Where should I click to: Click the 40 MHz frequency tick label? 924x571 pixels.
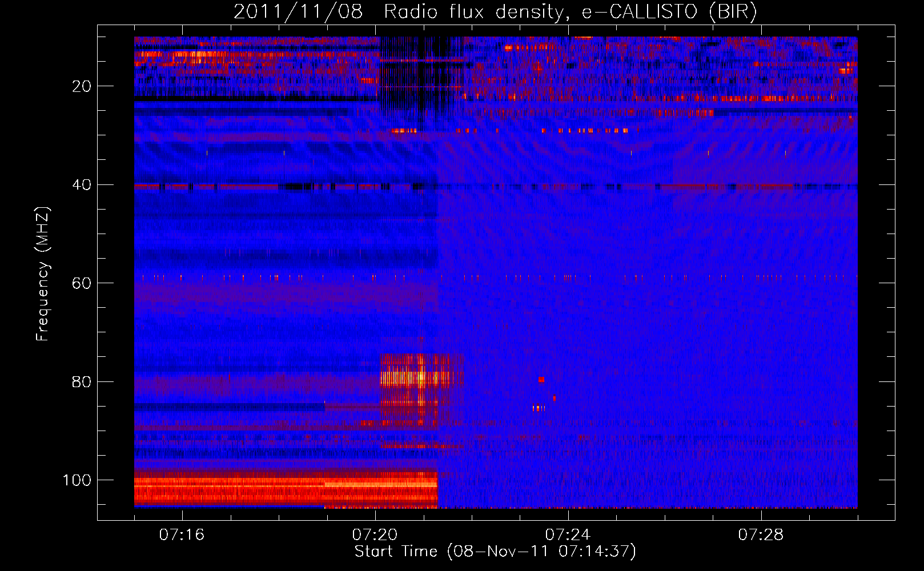click(82, 185)
